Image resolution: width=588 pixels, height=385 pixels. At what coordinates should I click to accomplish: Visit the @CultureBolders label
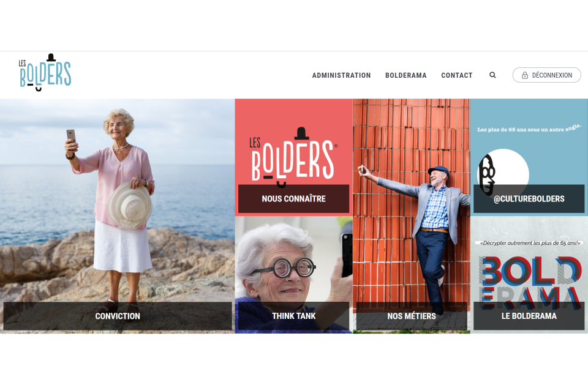click(x=529, y=199)
